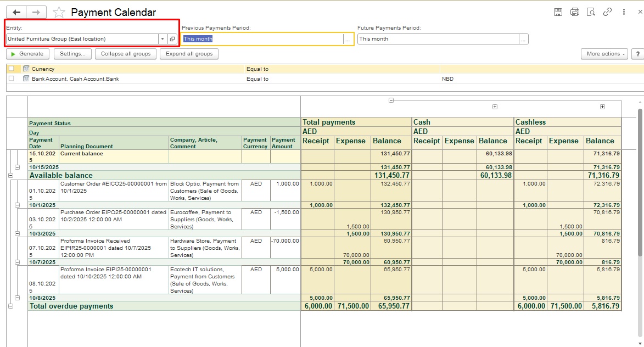
Task: Expand the Cash column group
Action: click(x=495, y=107)
